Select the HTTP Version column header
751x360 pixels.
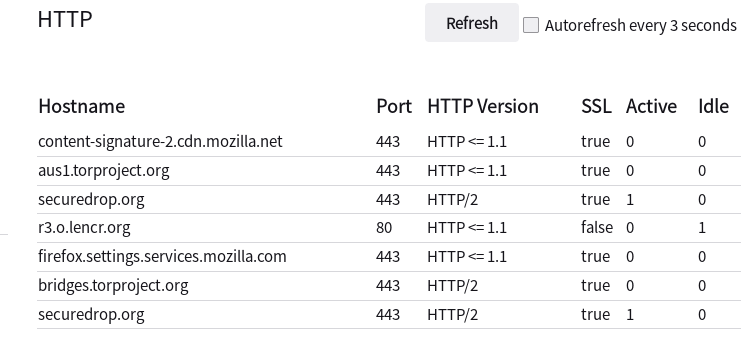(x=483, y=106)
